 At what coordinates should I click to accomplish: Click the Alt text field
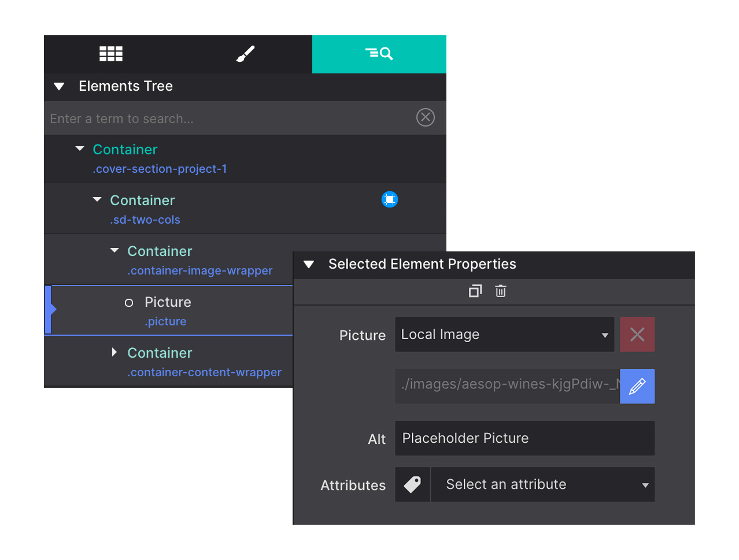tap(525, 438)
